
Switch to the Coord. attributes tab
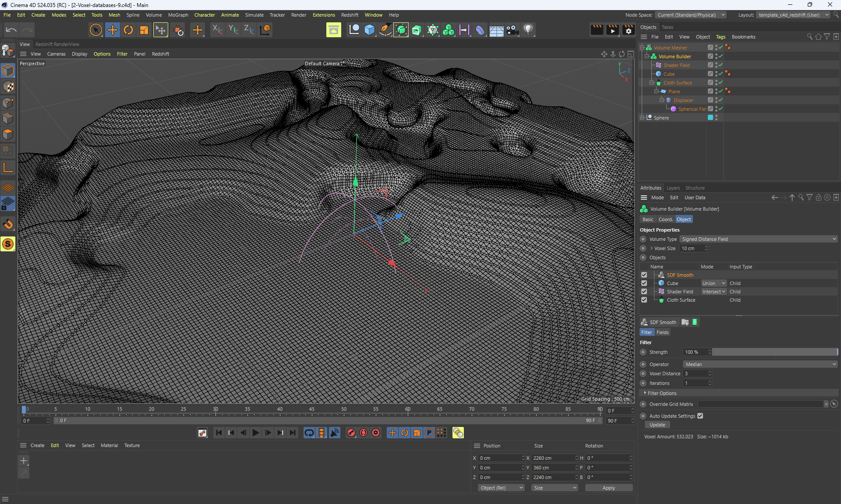[x=665, y=219]
